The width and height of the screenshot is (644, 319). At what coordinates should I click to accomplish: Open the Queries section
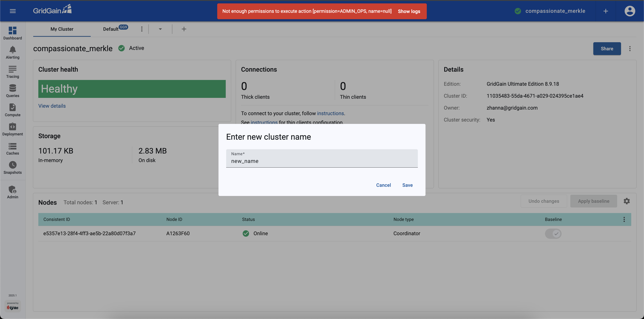(x=13, y=91)
